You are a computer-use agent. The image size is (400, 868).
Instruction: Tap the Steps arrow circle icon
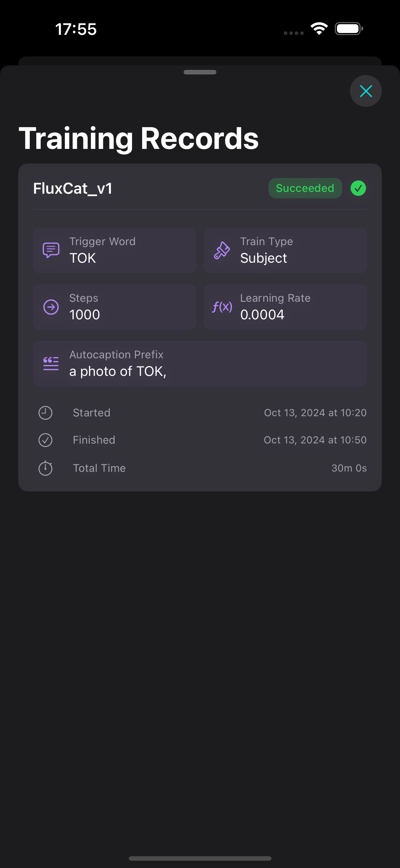[51, 307]
